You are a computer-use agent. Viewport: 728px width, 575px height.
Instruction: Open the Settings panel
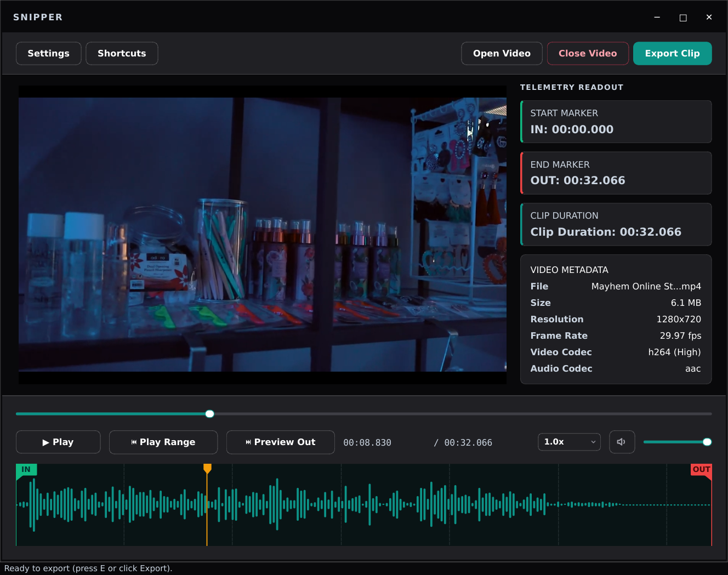49,53
